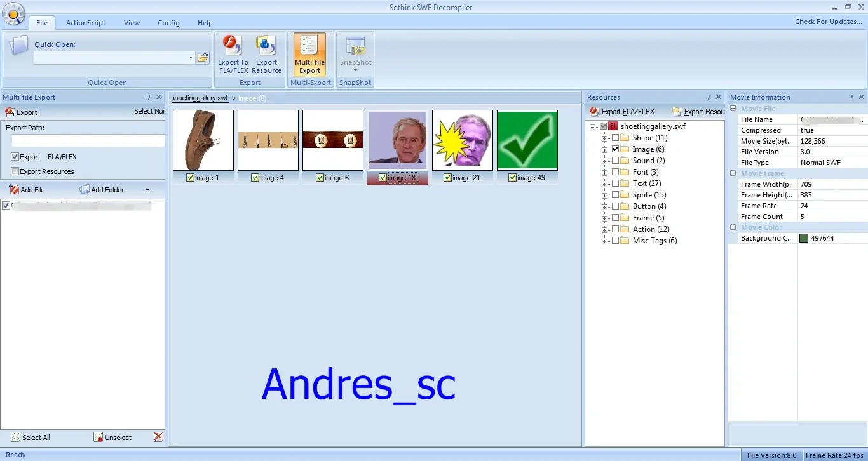Click the Select All icon
The image size is (868, 461).
coord(15,438)
